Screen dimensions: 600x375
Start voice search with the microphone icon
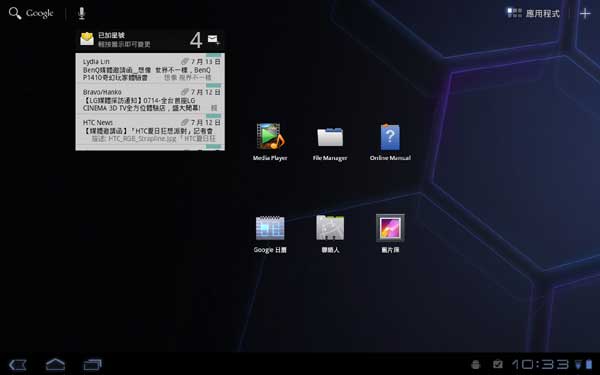tap(81, 13)
